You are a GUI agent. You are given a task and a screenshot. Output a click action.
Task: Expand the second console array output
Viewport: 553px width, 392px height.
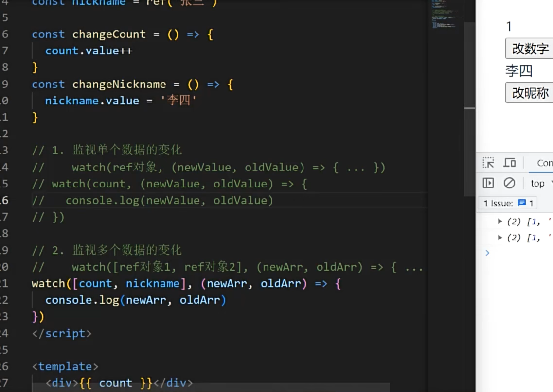click(500, 237)
